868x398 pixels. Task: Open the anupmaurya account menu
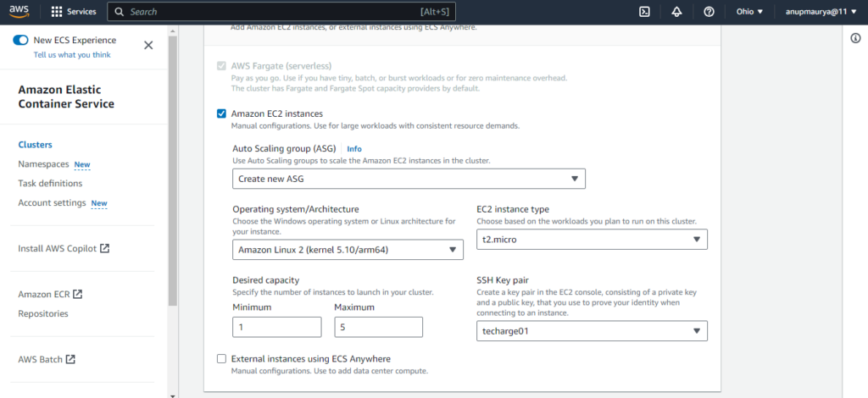pos(821,12)
